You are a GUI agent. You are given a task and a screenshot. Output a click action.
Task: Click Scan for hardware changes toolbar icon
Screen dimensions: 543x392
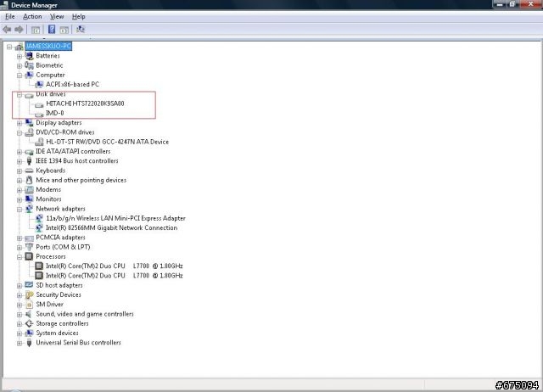pyautogui.click(x=81, y=30)
